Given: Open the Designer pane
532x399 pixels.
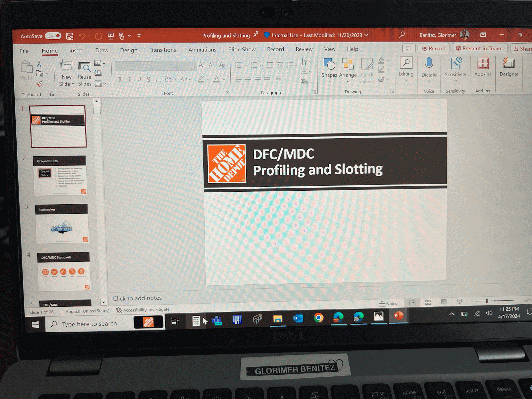Looking at the screenshot, I should [509, 67].
